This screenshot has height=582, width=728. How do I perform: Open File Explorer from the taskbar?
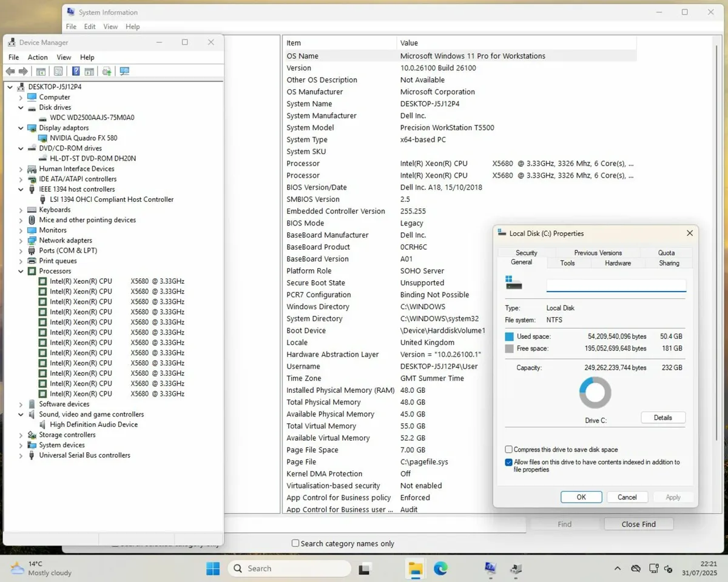[x=415, y=569]
